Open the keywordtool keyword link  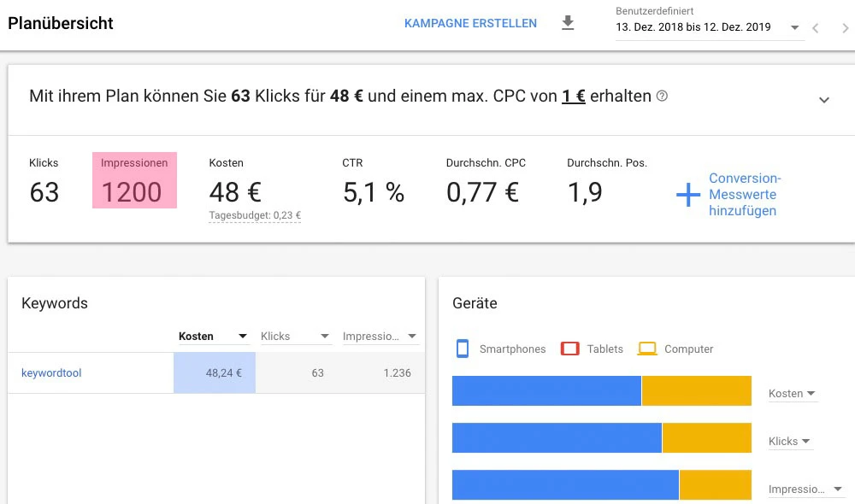pyautogui.click(x=53, y=372)
